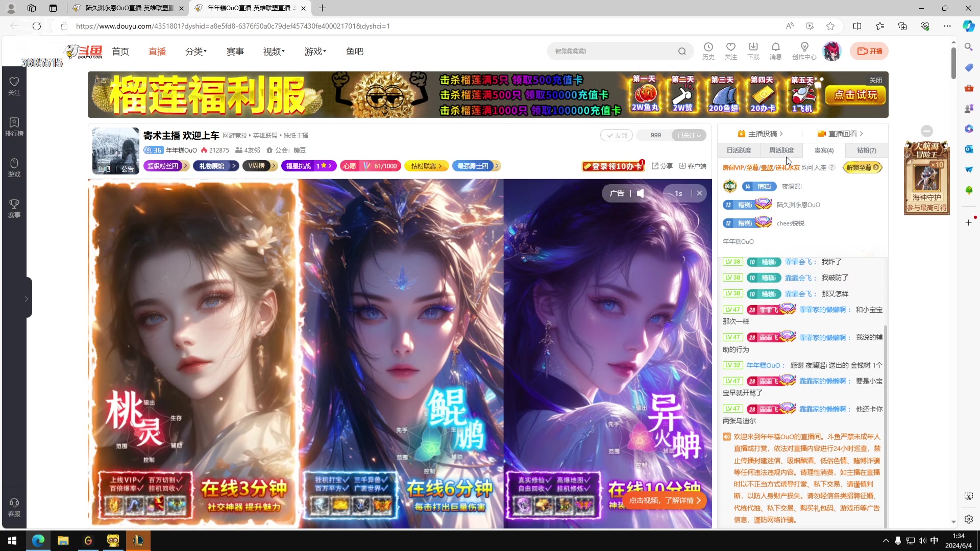980x551 pixels.
Task: Click the chat panel scrollbar
Action: (x=886, y=426)
